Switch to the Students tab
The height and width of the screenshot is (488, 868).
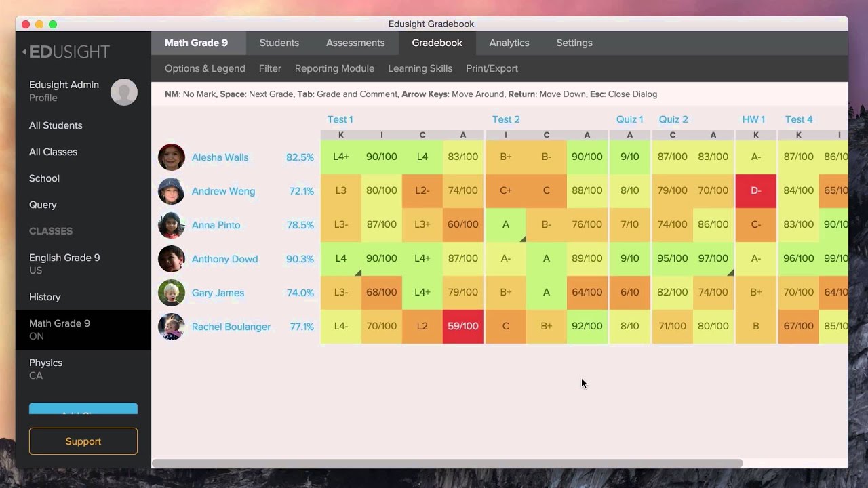point(279,43)
